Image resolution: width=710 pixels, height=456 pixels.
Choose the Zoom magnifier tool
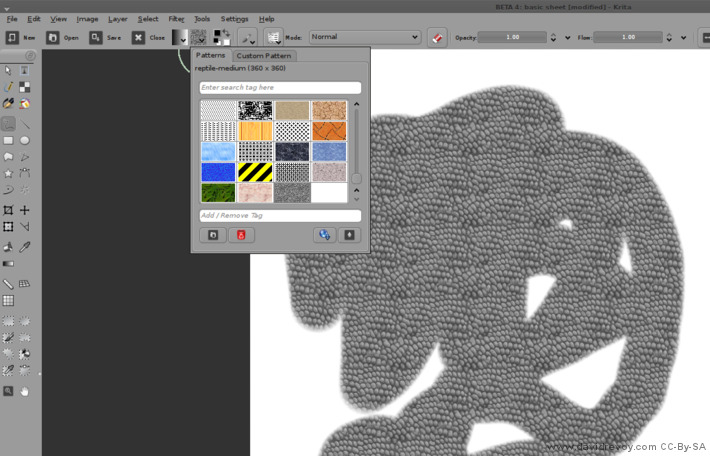pyautogui.click(x=8, y=390)
